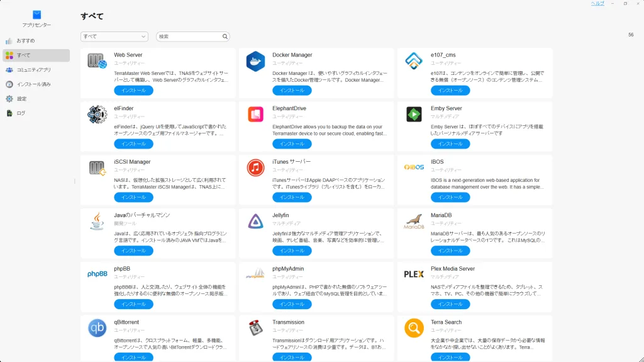Viewport: 644px width, 362px height.
Task: Open the category filter dropdown
Action: [114, 37]
